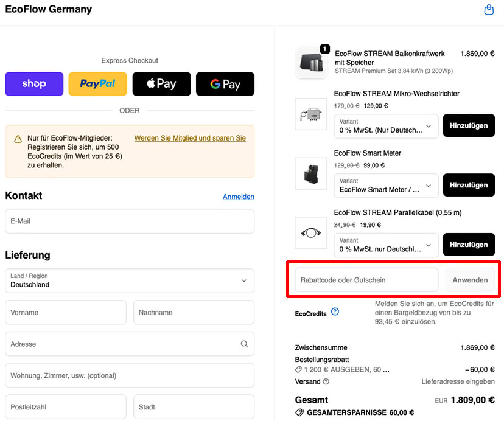Image resolution: width=504 pixels, height=421 pixels.
Task: Click the warning triangle icon in member notice
Action: coord(18,139)
